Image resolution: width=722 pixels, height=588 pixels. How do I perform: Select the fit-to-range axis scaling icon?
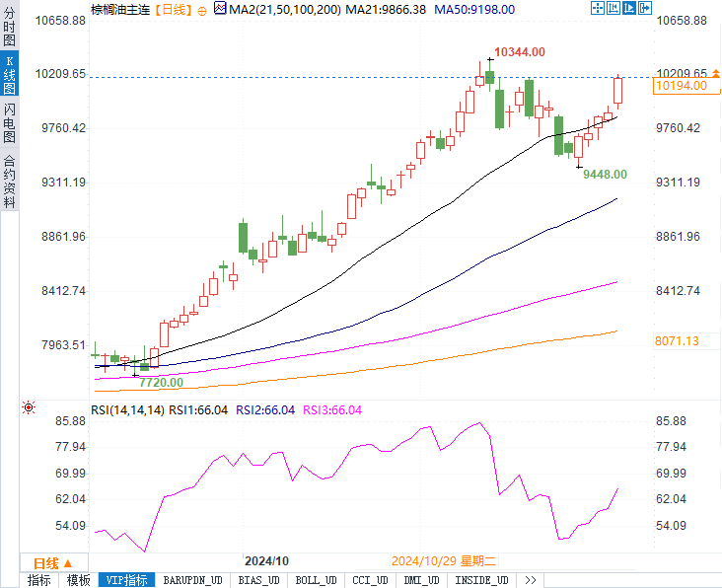tap(614, 8)
